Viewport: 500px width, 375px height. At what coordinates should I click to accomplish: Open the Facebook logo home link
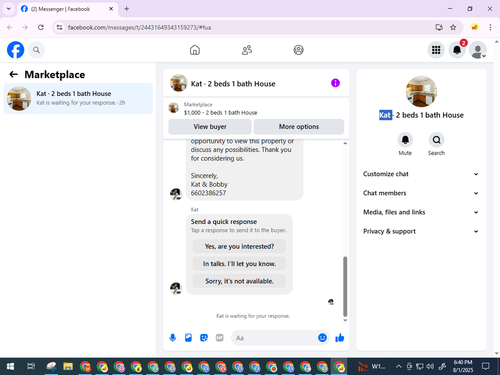15,50
